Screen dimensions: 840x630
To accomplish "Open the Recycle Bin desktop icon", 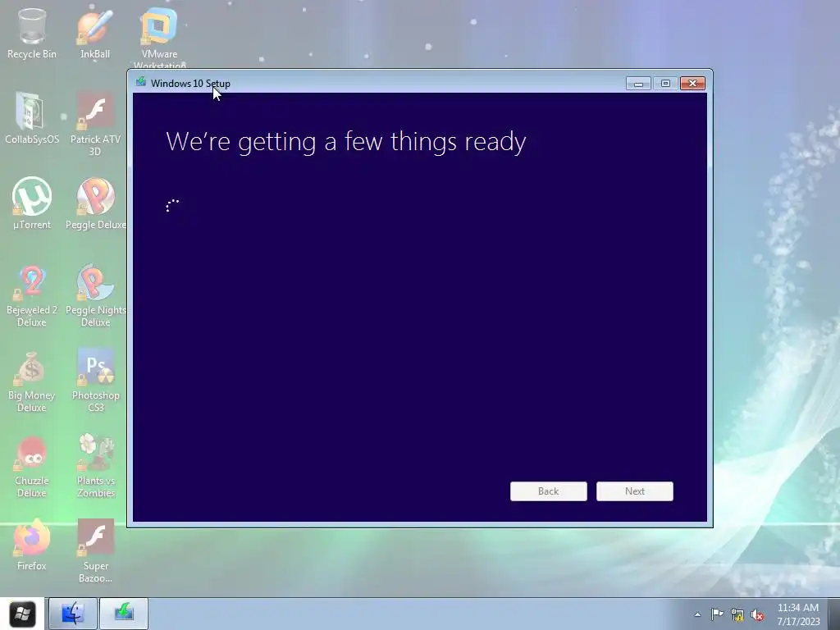I will point(32,33).
